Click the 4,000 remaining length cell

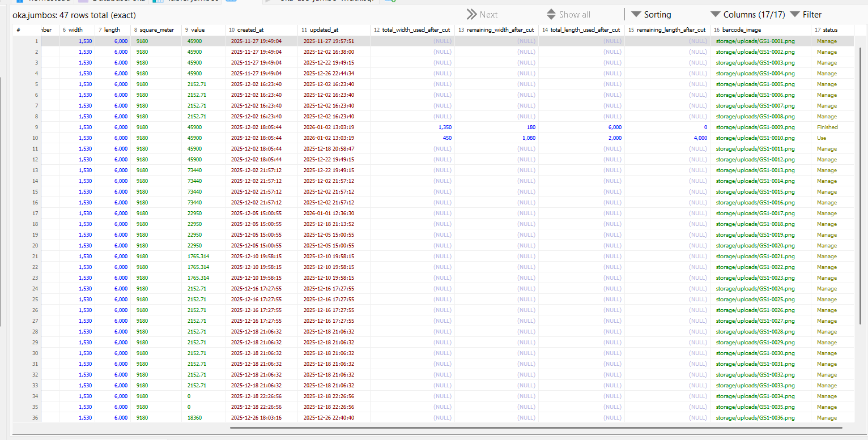click(700, 138)
